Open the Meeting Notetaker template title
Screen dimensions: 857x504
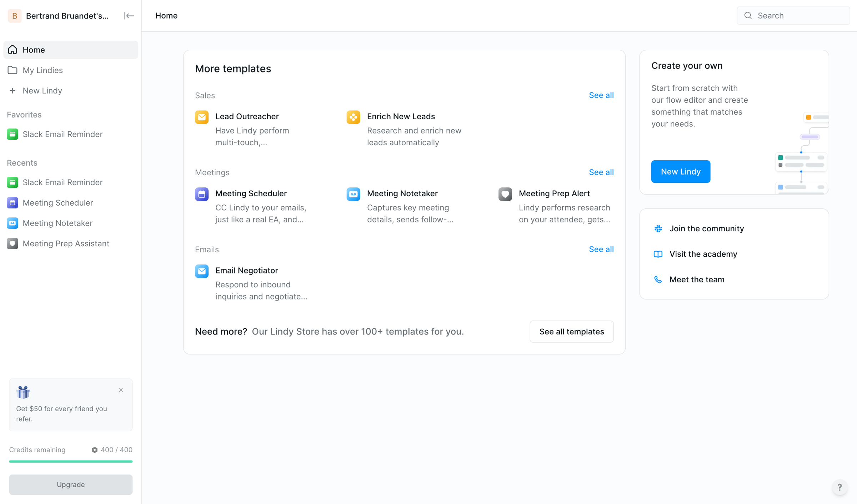click(402, 193)
